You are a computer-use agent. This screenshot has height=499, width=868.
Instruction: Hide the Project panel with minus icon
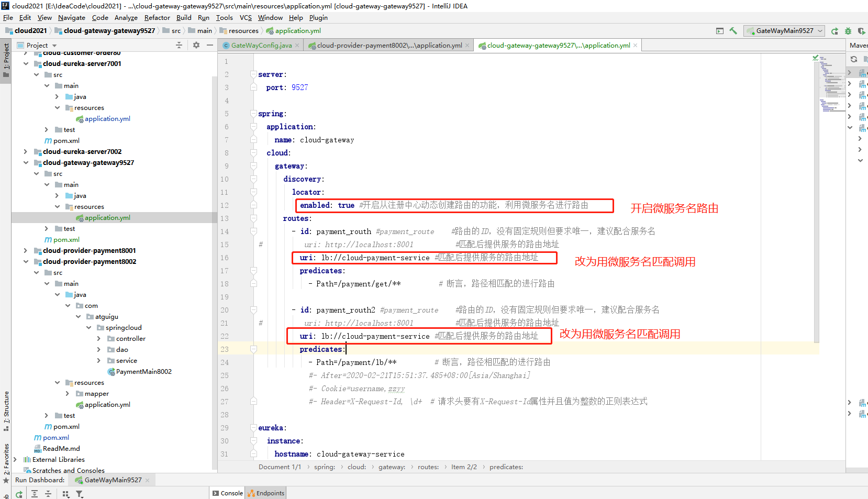210,46
